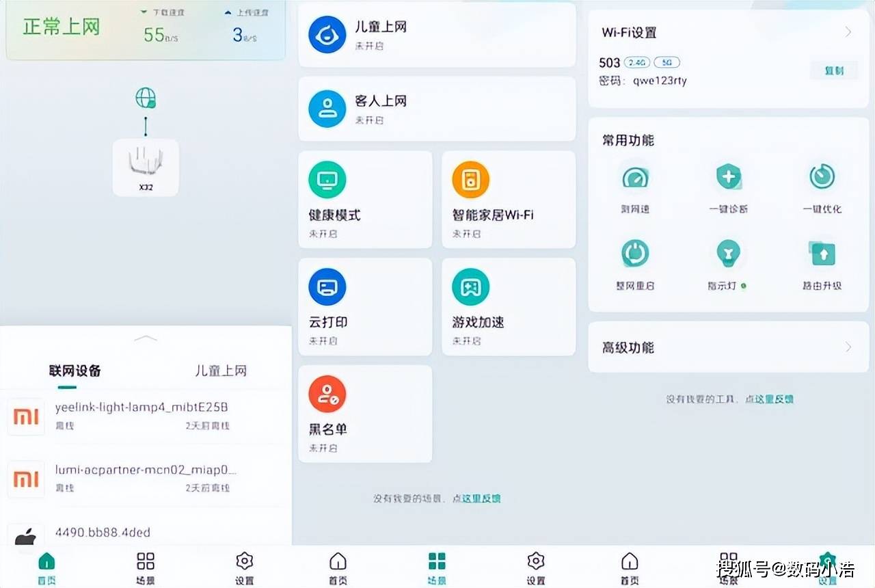Go to 场景 on the device list screen
The width and height of the screenshot is (875, 588).
coord(146,569)
